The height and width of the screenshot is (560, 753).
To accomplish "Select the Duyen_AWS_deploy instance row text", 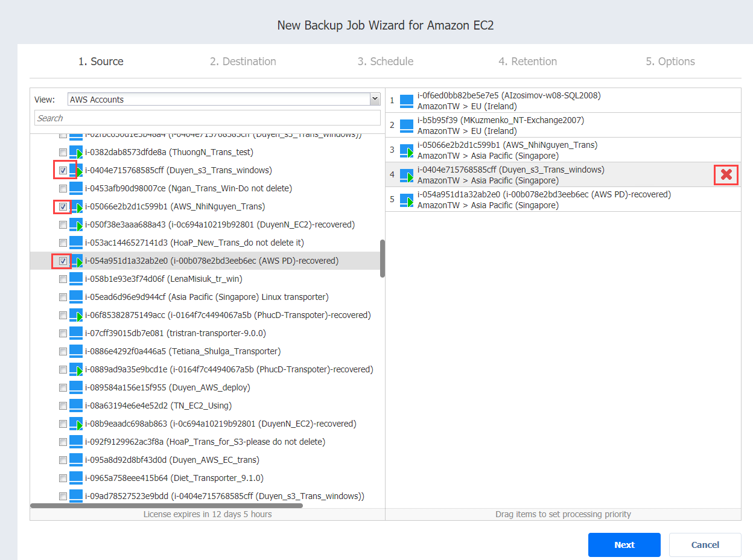I will coord(168,387).
